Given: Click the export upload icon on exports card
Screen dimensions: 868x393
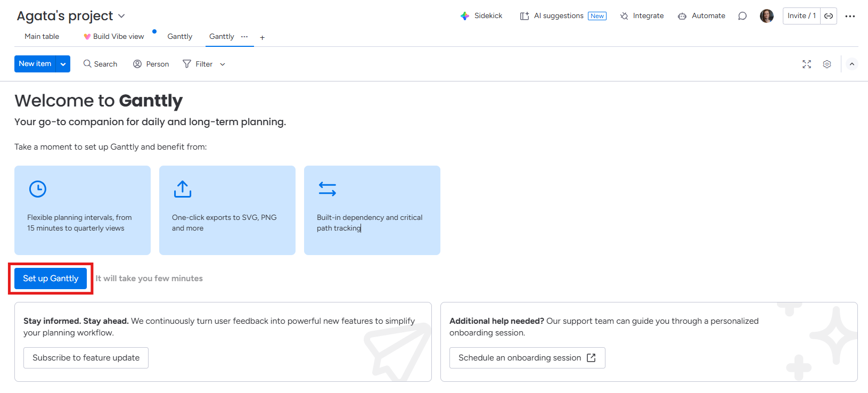Looking at the screenshot, I should [183, 189].
